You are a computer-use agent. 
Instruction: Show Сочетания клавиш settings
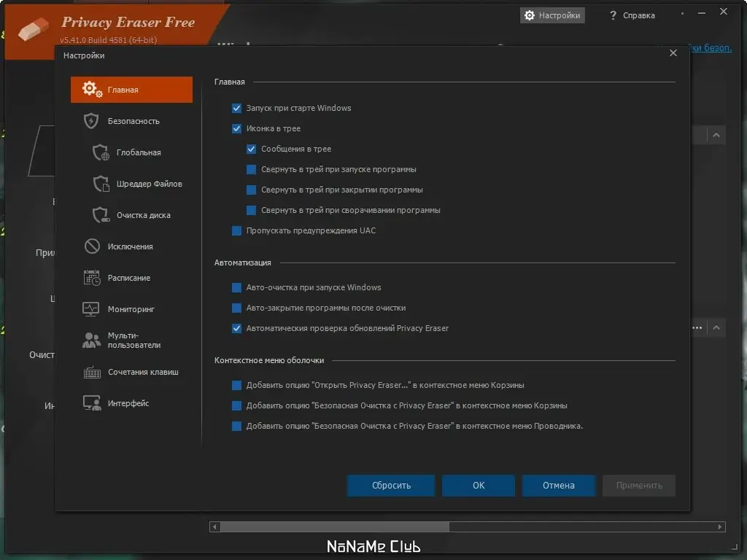131,372
